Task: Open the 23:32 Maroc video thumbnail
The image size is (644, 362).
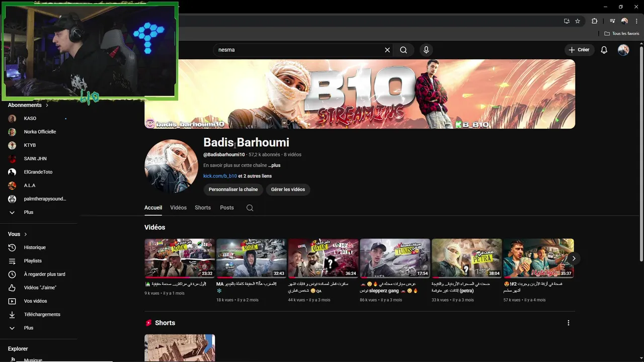Action: (180, 258)
